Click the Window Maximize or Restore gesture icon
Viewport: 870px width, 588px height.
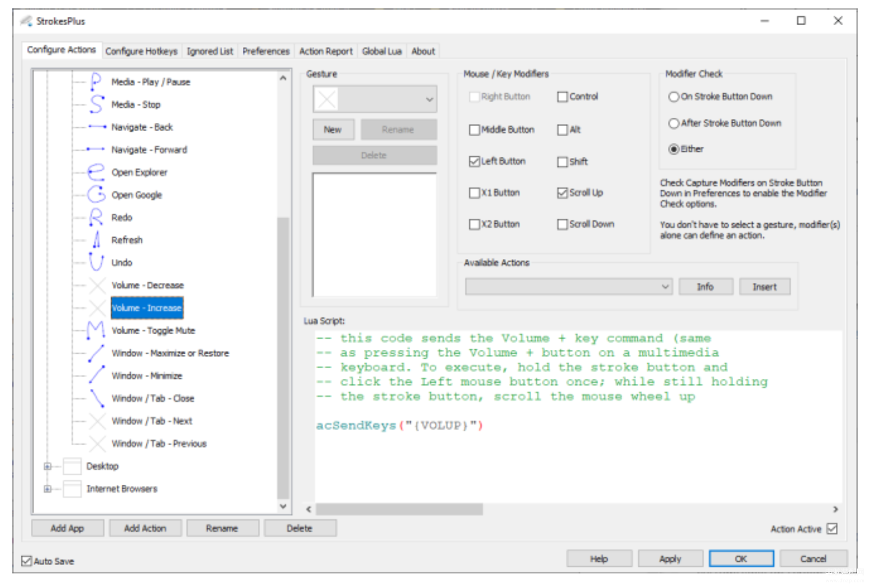(96, 353)
